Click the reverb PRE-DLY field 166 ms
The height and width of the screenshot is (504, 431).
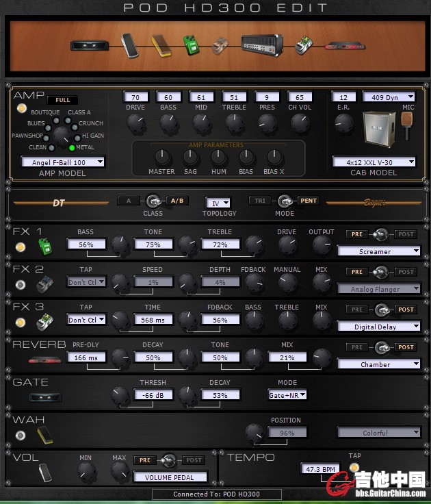[86, 357]
